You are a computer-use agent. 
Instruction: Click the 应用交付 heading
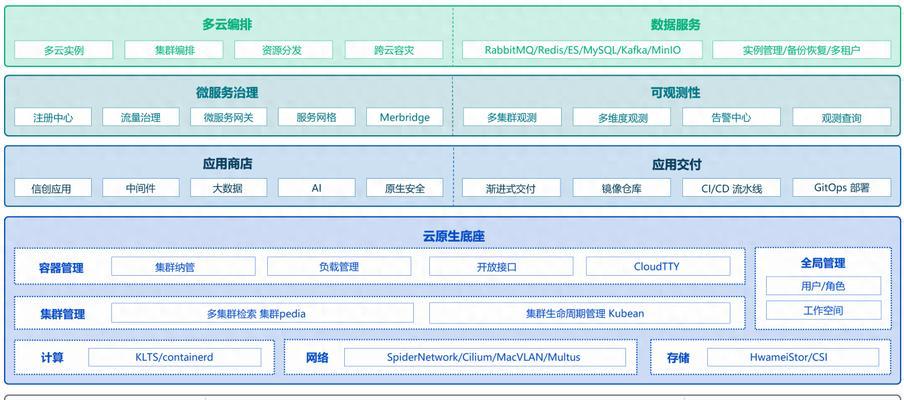(x=676, y=164)
